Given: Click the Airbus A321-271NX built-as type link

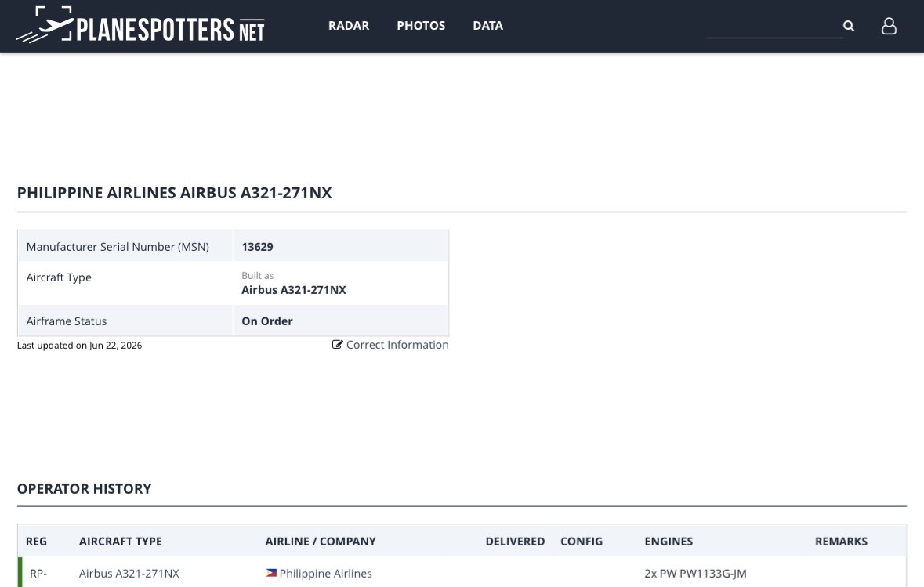Looking at the screenshot, I should tap(293, 290).
